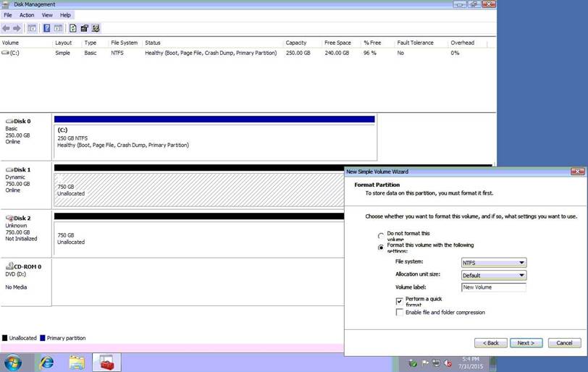Click the Refresh toolbar icon
This screenshot has height=372, width=588.
coord(72,28)
